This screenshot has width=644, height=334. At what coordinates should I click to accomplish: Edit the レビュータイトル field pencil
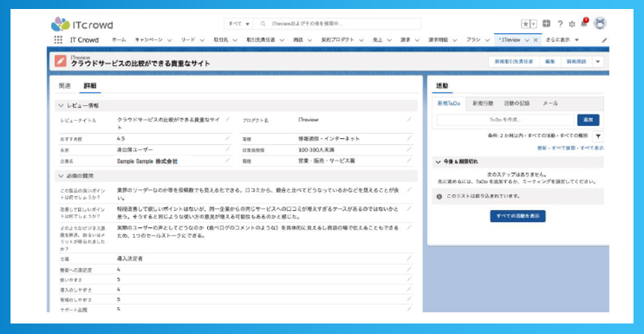click(227, 119)
